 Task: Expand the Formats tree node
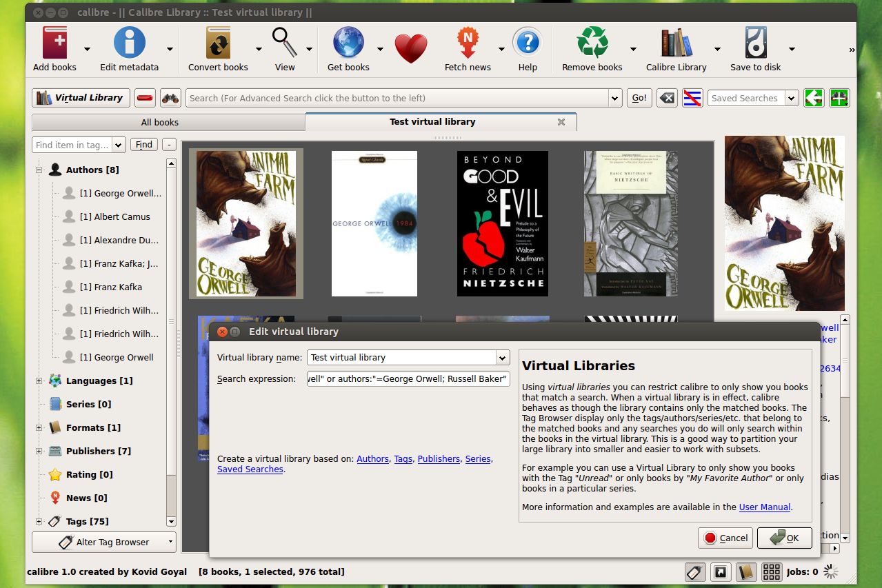pos(39,427)
